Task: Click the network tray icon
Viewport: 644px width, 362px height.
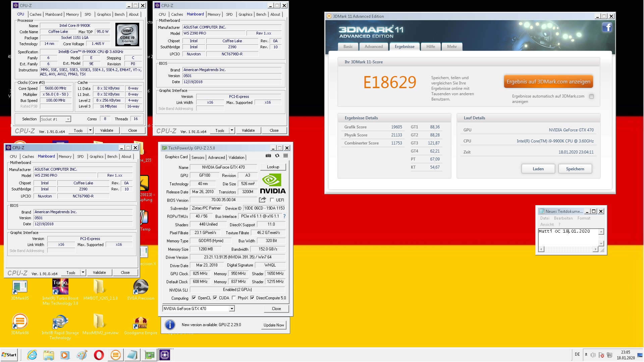Action: [x=609, y=355]
